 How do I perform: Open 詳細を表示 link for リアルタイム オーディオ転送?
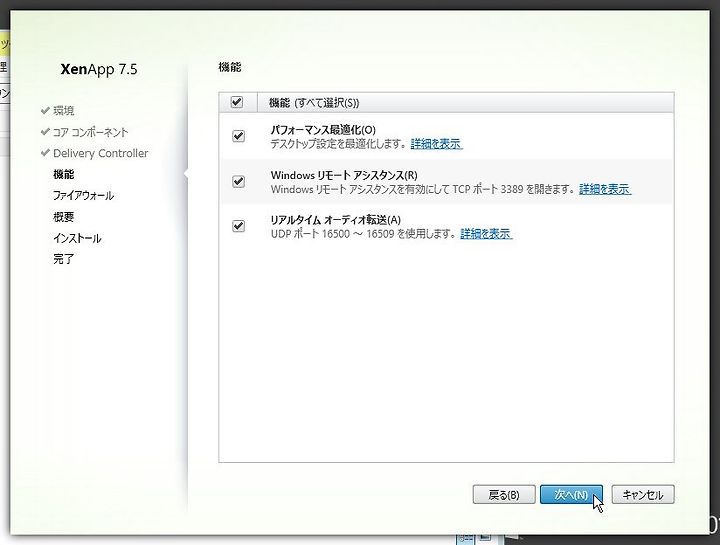(486, 234)
